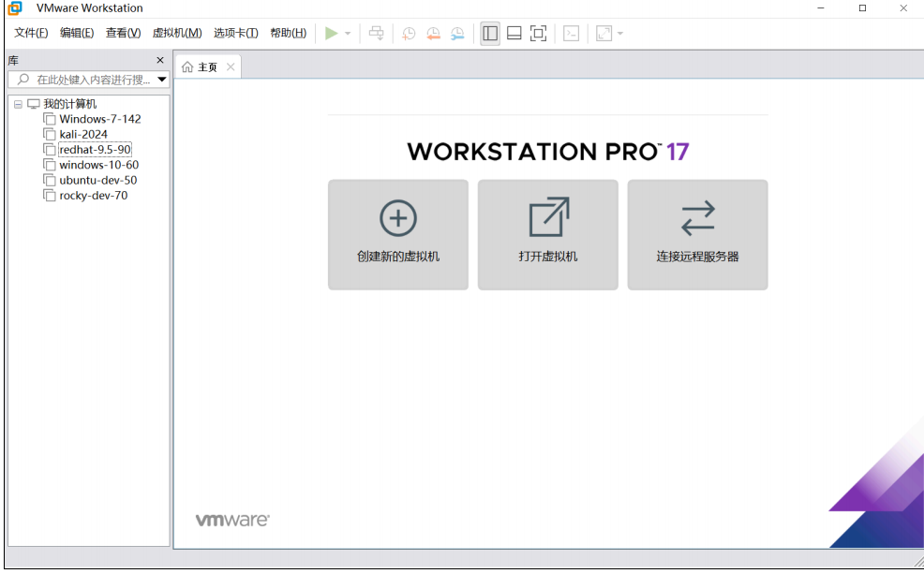Toggle the library sidebar view icon
The width and height of the screenshot is (924, 574).
click(490, 34)
